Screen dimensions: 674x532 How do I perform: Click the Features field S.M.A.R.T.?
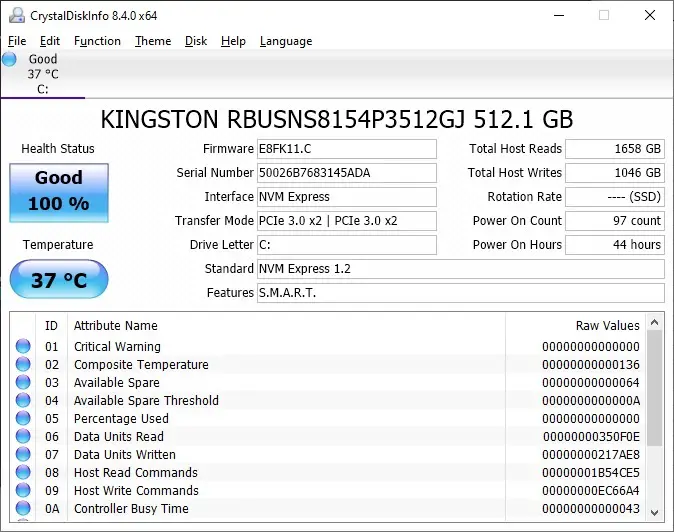point(461,293)
